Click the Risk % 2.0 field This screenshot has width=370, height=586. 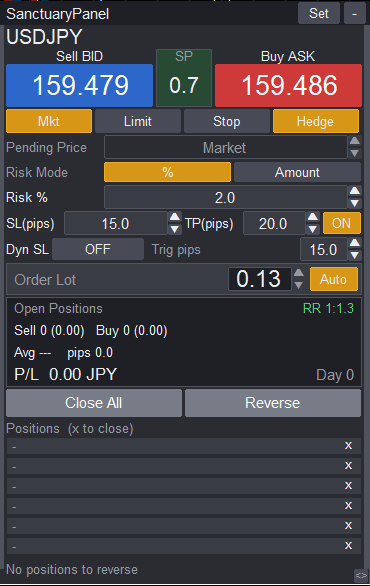(225, 197)
